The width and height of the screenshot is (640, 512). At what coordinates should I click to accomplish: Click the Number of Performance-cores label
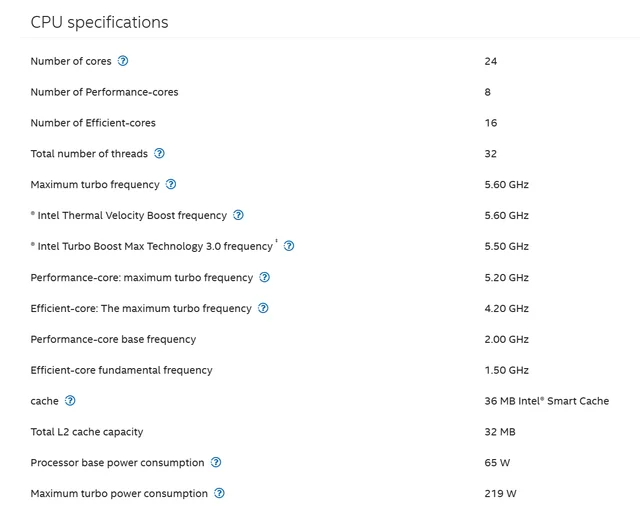click(104, 92)
